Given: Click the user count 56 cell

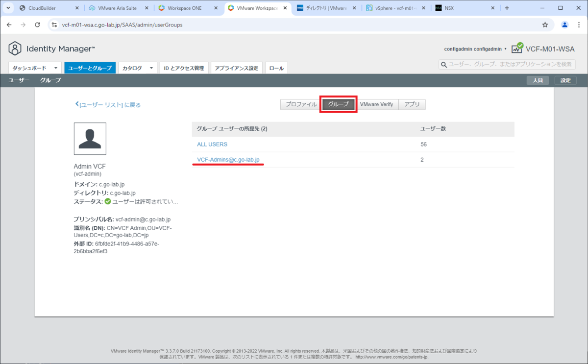Looking at the screenshot, I should [424, 145].
